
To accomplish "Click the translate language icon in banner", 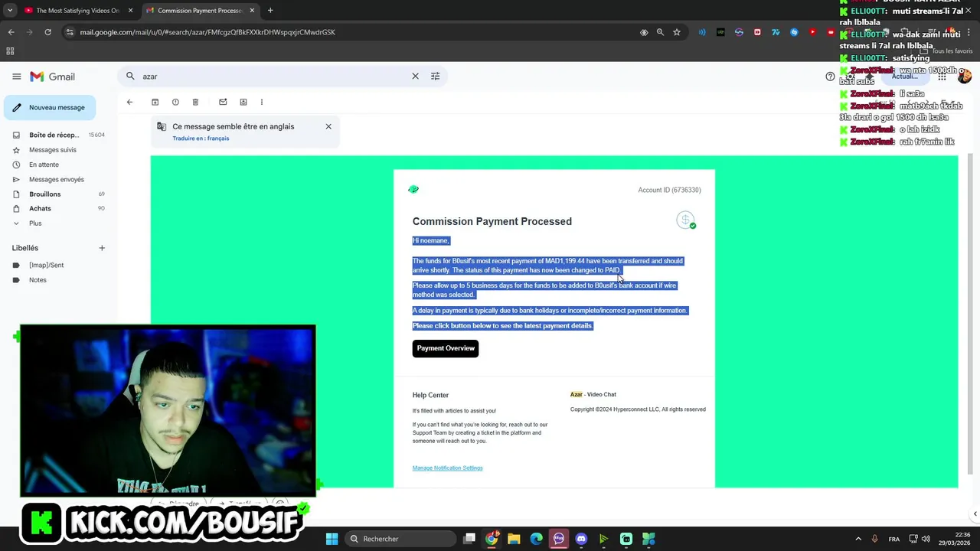I will click(162, 127).
